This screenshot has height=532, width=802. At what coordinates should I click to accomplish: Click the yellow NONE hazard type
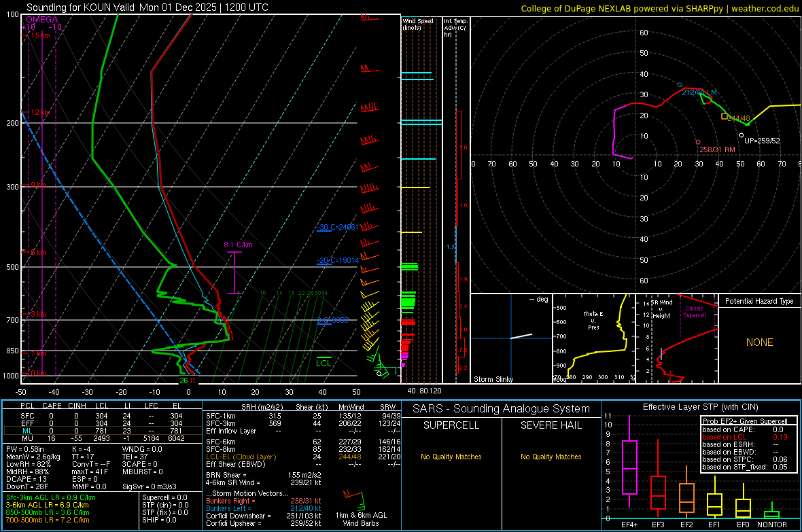(759, 342)
